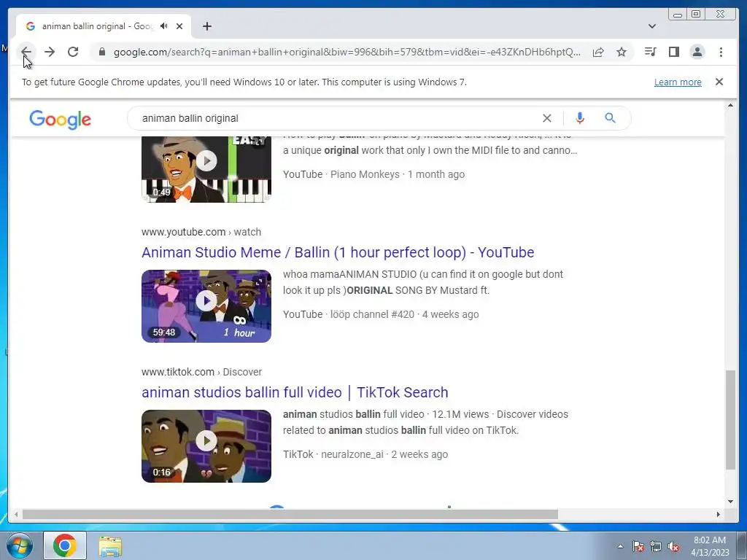This screenshot has height=560, width=747.
Task: Click the vertical scrollbar thumb
Action: tap(730, 420)
